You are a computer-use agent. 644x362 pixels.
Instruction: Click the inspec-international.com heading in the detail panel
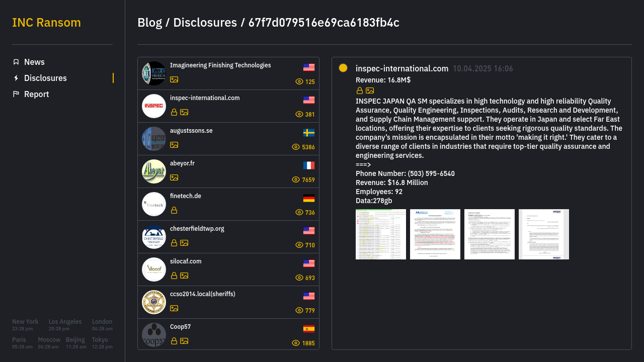[402, 68]
